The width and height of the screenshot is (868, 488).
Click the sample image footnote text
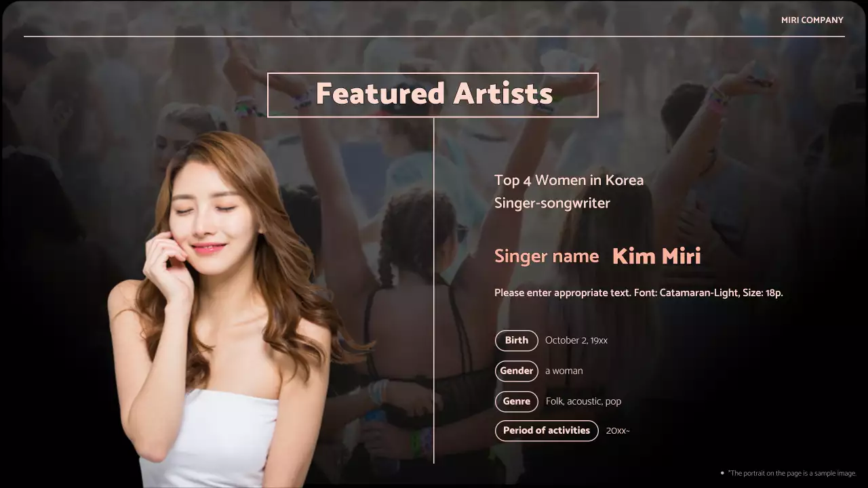(x=792, y=473)
